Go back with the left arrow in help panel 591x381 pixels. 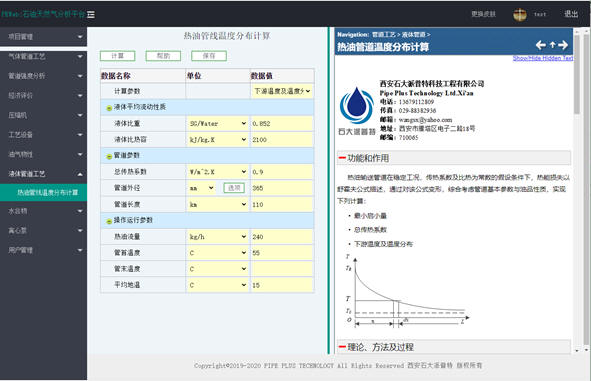[x=541, y=45]
